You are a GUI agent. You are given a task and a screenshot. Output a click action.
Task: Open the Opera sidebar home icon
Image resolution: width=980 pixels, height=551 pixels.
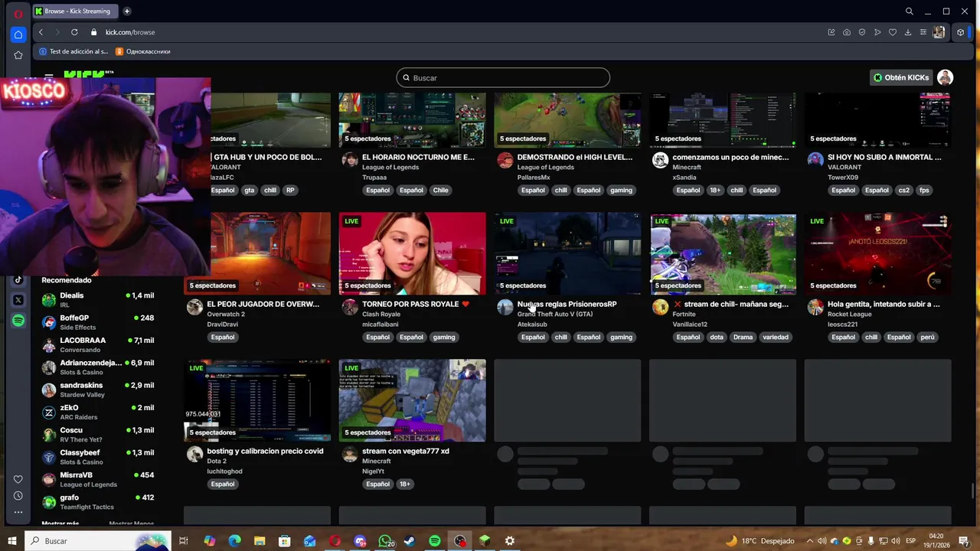point(18,34)
